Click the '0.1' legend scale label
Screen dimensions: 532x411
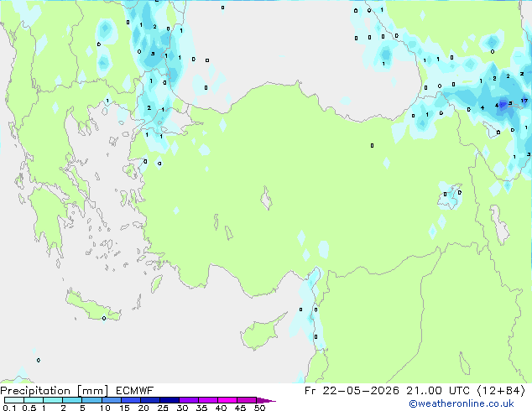tap(9, 408)
